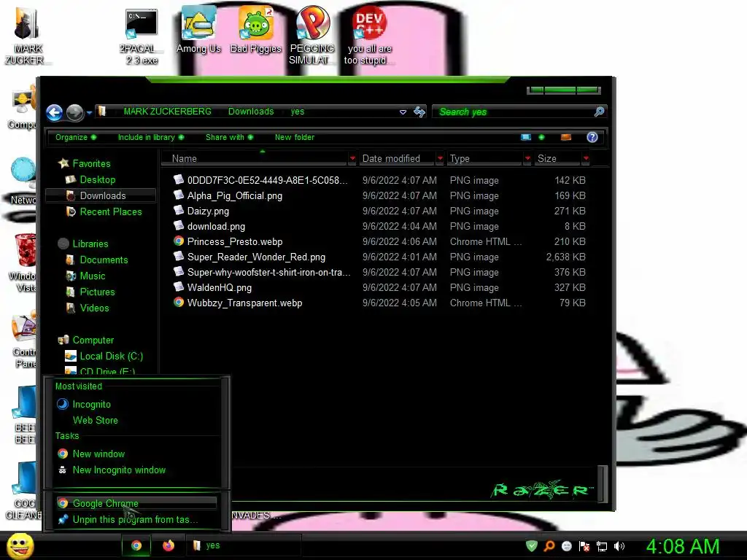
Task: Open the Share with menu
Action: [x=229, y=137]
